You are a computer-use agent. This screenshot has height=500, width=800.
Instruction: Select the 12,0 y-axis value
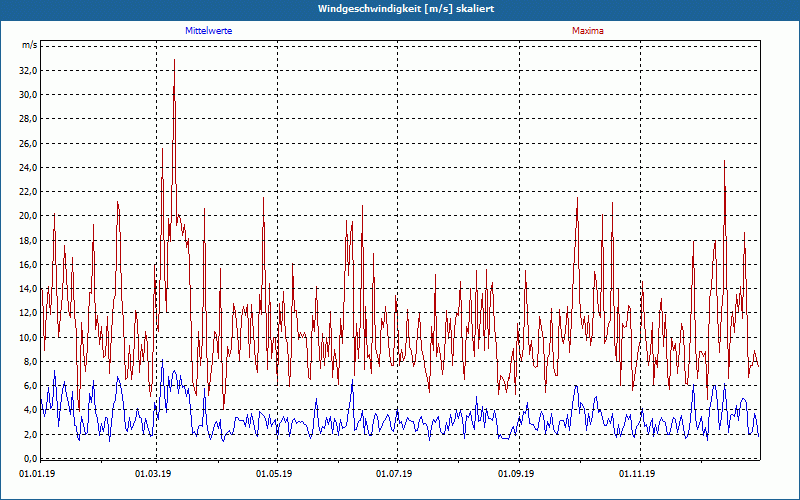pyautogui.click(x=28, y=313)
